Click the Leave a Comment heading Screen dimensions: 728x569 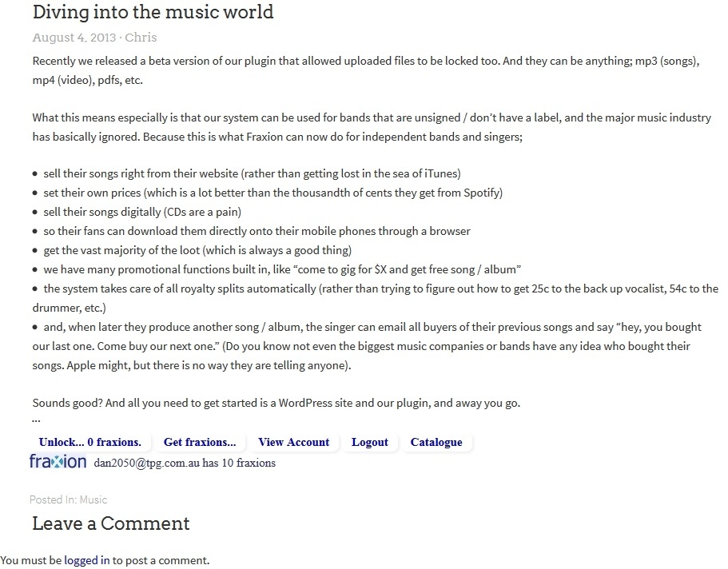[111, 523]
